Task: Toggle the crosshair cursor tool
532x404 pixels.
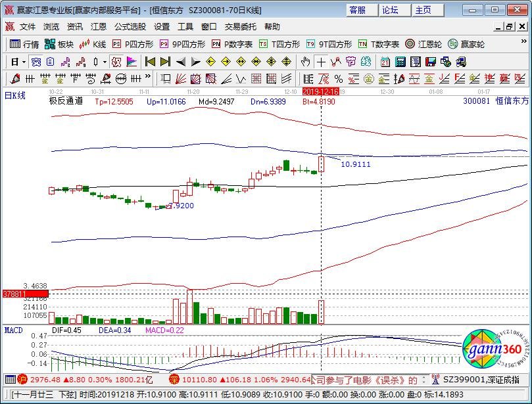Action: click(x=321, y=62)
